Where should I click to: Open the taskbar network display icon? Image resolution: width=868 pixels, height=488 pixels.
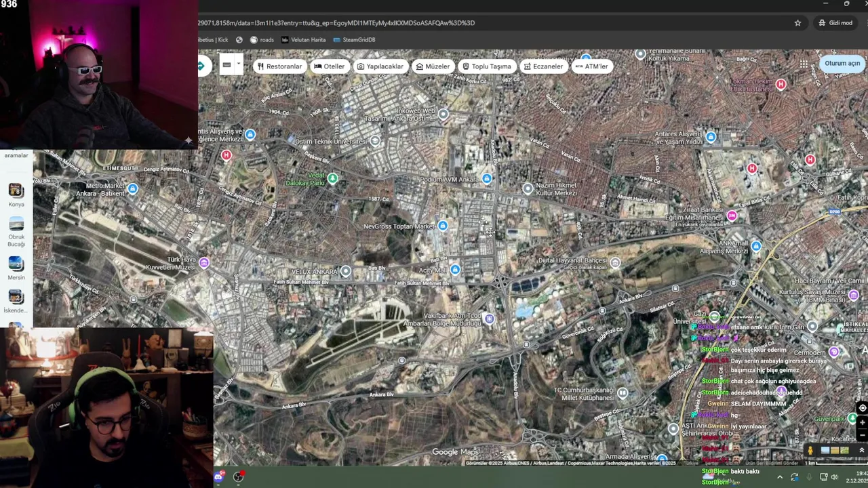point(823,477)
